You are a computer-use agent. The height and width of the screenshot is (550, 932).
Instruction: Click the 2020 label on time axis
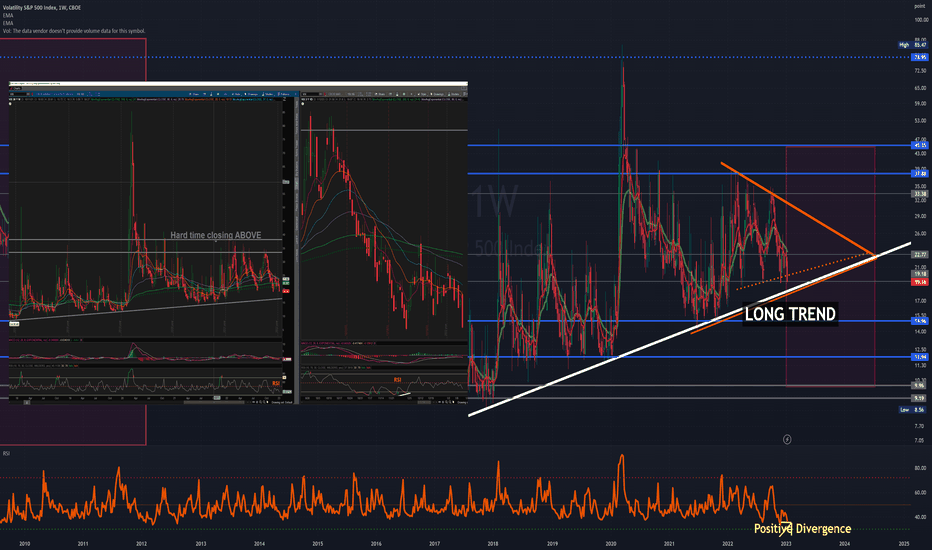click(610, 543)
